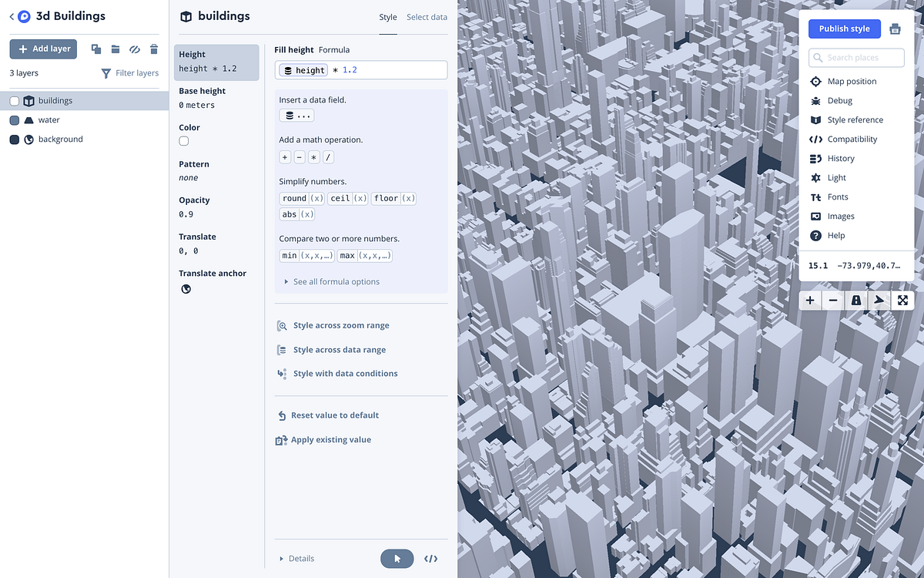Click the delete layer trash icon
This screenshot has width=924, height=578.
[x=153, y=49]
